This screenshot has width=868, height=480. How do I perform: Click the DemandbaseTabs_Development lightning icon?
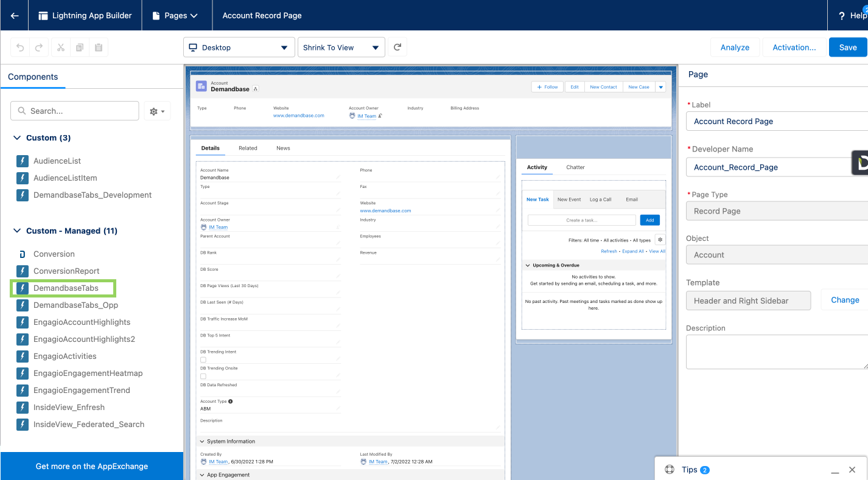point(23,195)
